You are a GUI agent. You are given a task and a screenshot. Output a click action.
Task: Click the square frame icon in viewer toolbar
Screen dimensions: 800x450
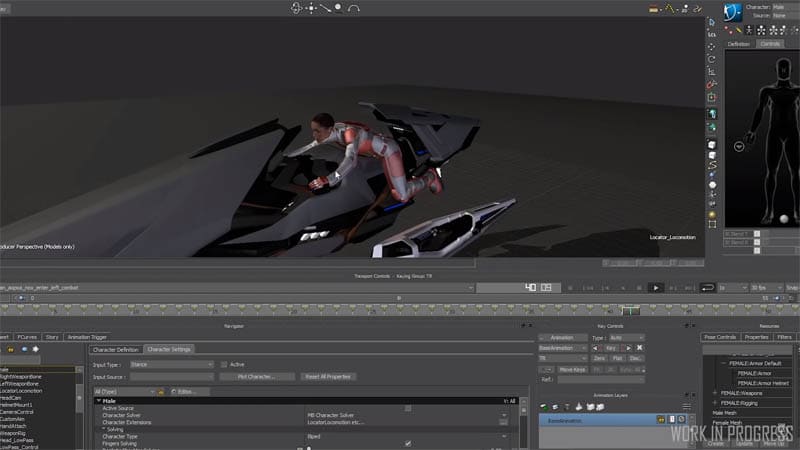coord(712,224)
